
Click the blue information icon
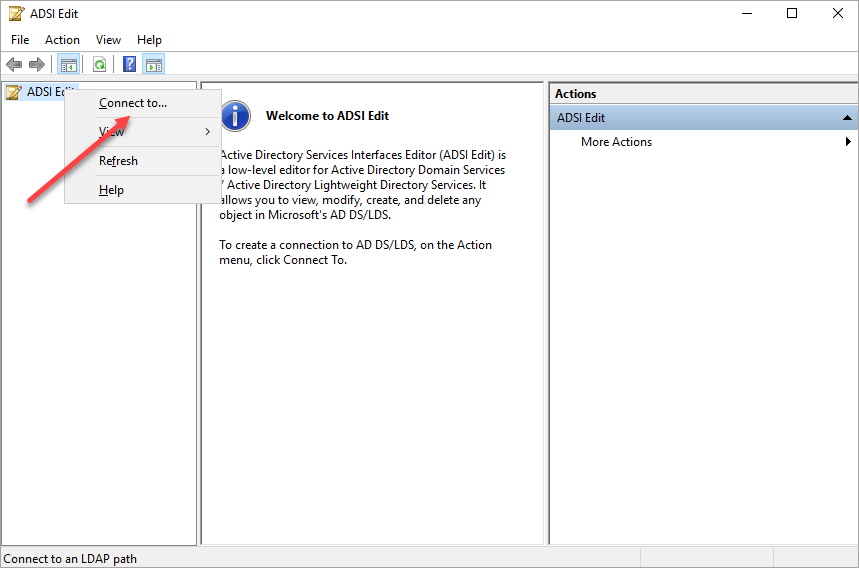236,116
